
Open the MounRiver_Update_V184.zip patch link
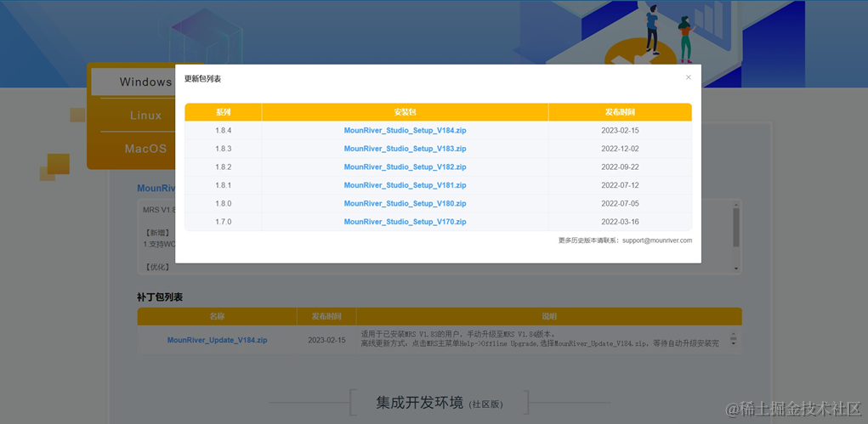pos(217,340)
